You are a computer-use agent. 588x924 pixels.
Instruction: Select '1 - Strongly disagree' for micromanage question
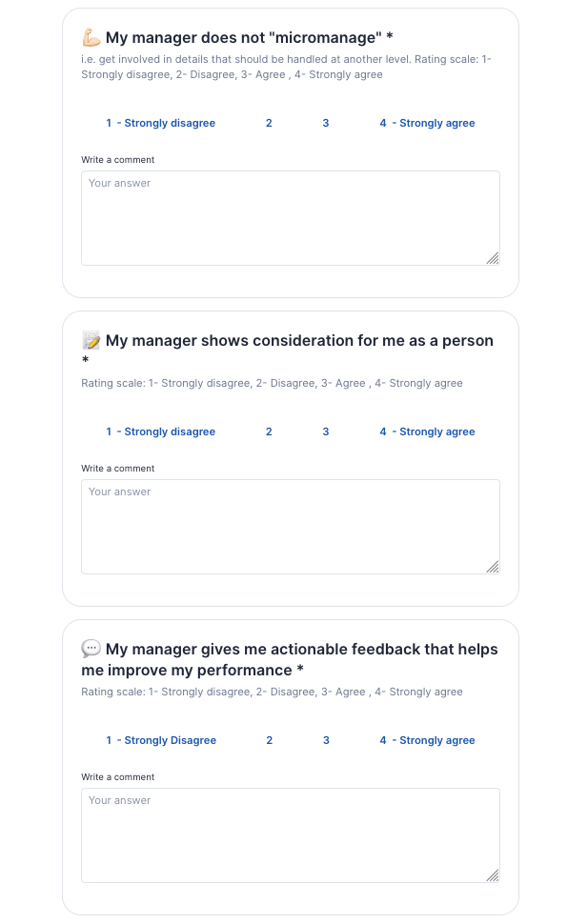(x=160, y=123)
